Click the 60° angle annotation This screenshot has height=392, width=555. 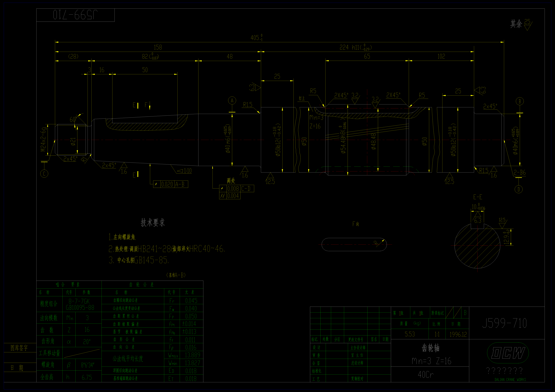coord(73,119)
